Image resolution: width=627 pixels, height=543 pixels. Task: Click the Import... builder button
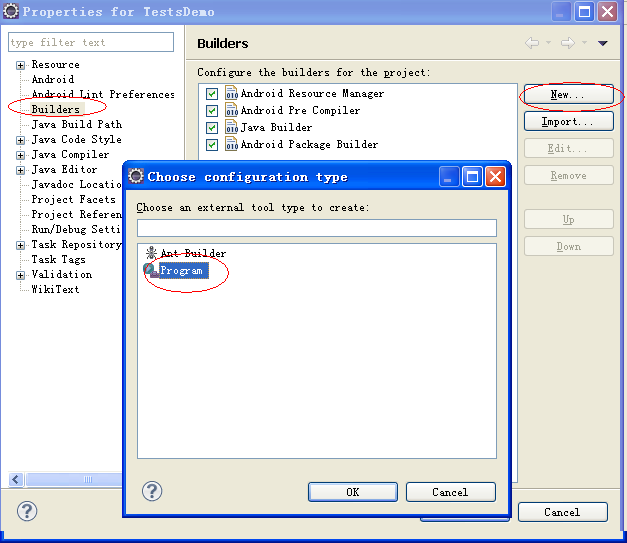tap(569, 121)
